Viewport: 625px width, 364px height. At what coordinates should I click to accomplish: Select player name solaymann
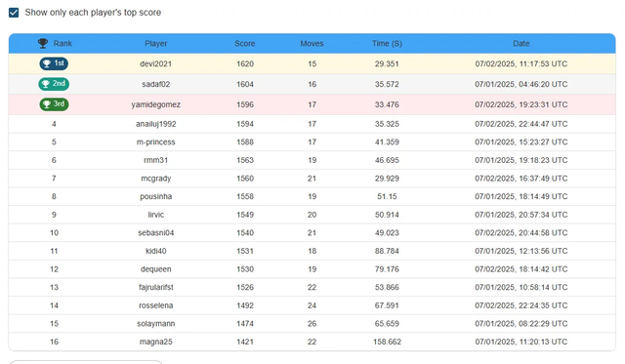point(156,323)
